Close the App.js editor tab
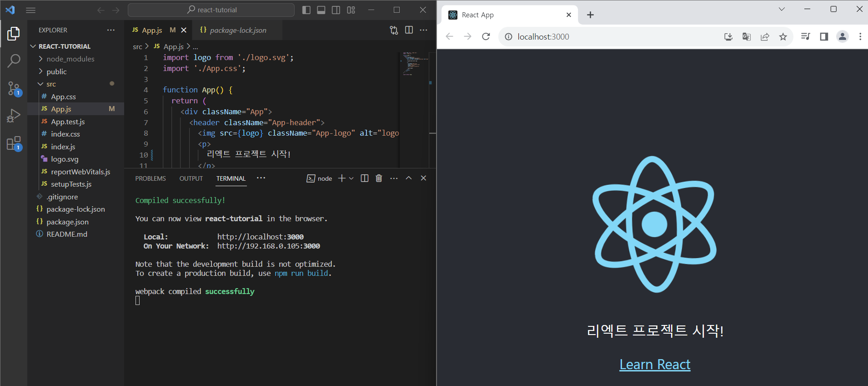 pos(184,30)
